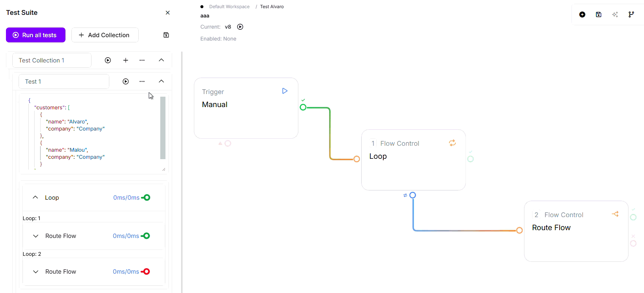Click green status of Loop 1 Route Flow

145,236
